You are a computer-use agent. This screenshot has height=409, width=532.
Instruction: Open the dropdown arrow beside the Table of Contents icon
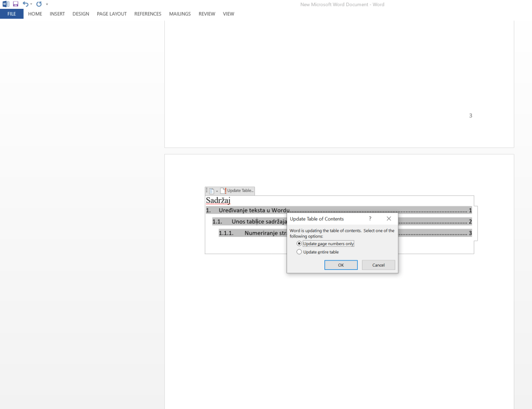tap(217, 191)
